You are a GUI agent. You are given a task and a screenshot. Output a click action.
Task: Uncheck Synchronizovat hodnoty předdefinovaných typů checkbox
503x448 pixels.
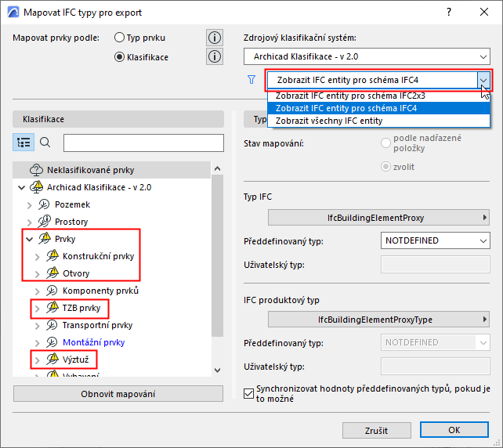[248, 393]
